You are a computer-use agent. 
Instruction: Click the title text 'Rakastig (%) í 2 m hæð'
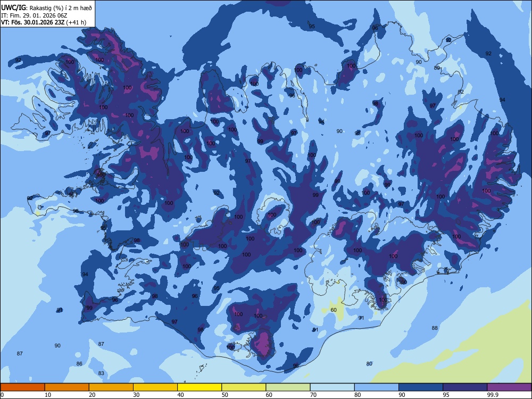point(61,8)
